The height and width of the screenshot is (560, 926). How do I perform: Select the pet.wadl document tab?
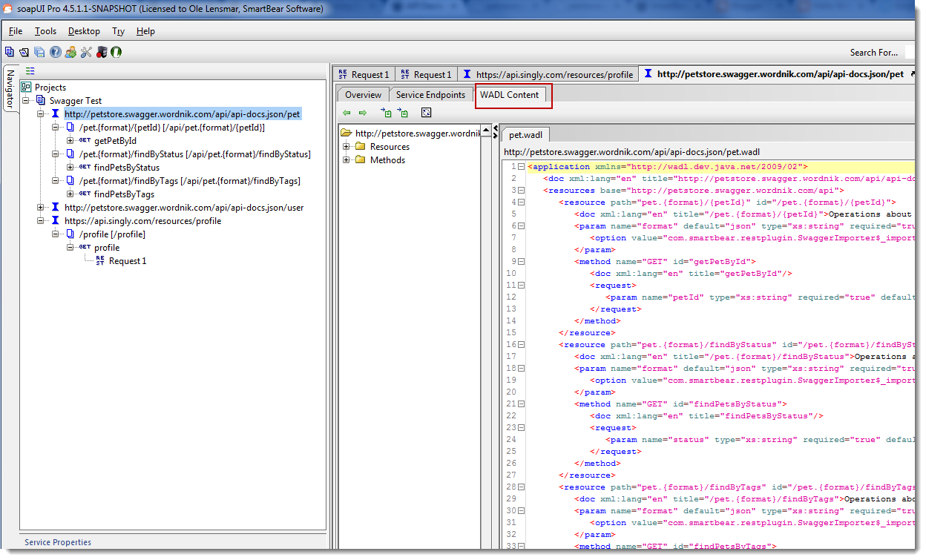point(526,135)
